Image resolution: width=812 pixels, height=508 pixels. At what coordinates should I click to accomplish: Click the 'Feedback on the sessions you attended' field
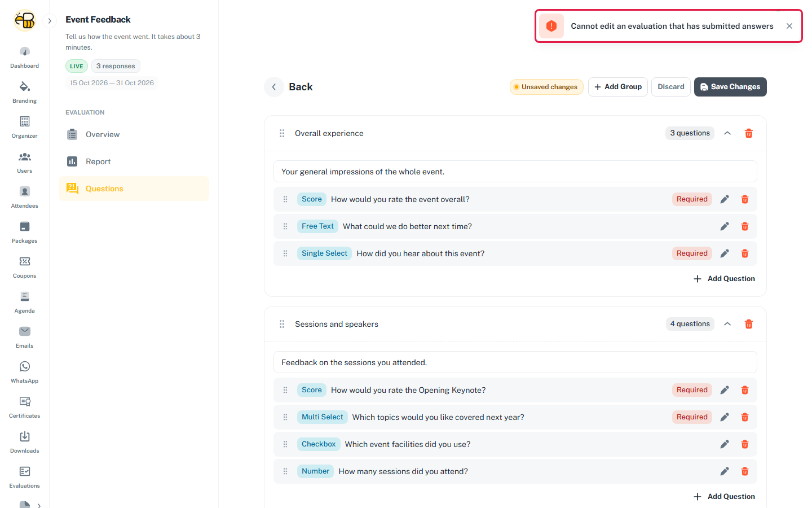pos(515,362)
